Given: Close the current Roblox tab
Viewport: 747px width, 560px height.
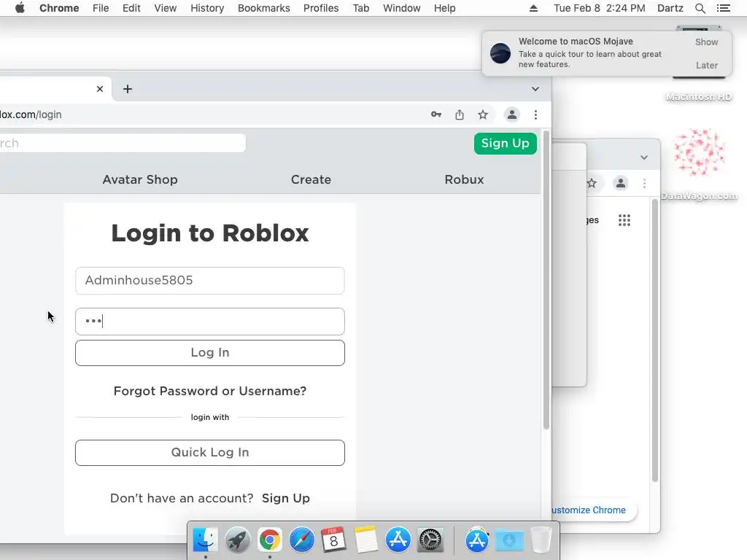Looking at the screenshot, I should [99, 89].
